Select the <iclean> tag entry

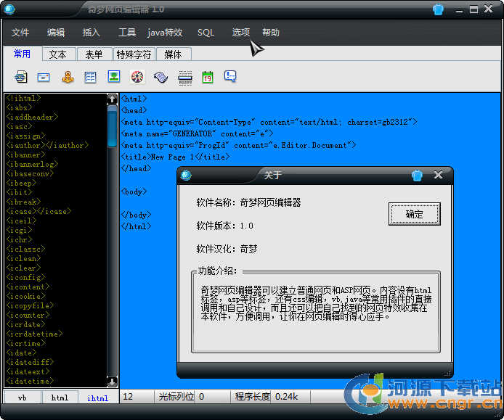[23, 258]
